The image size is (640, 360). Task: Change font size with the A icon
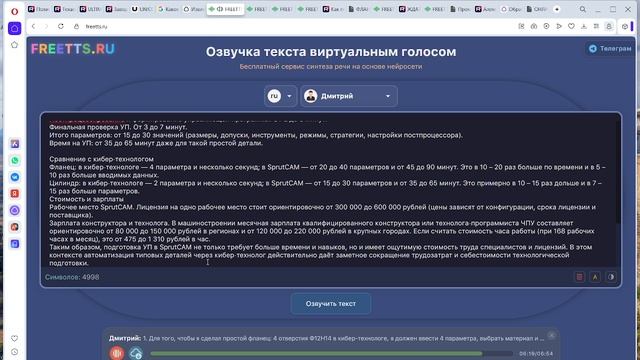pos(595,277)
